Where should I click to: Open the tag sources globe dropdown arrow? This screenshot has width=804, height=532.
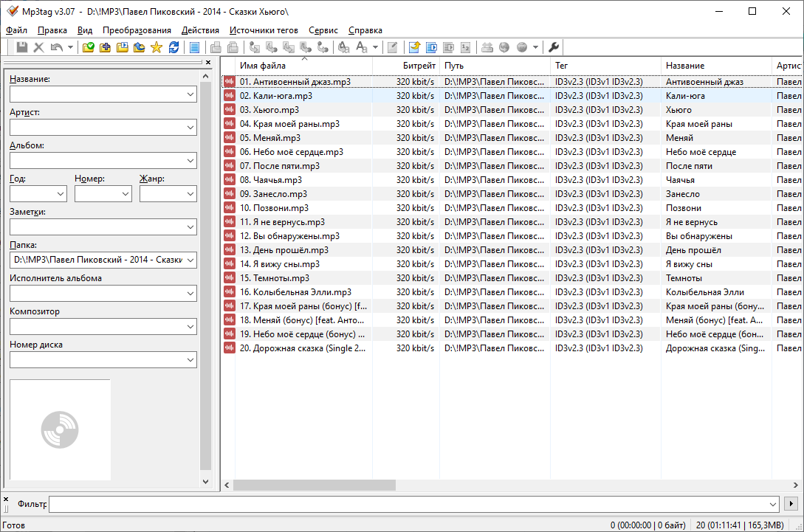(535, 47)
